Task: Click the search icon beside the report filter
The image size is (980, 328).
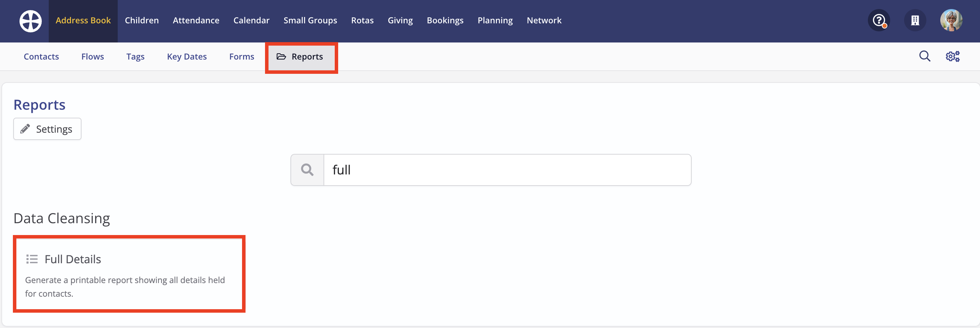Action: point(308,170)
